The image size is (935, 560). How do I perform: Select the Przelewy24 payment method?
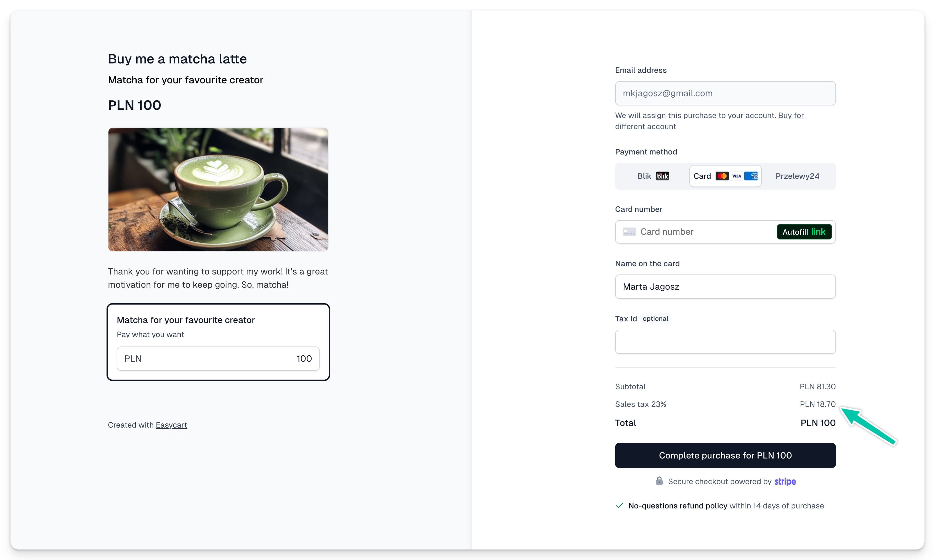point(797,176)
